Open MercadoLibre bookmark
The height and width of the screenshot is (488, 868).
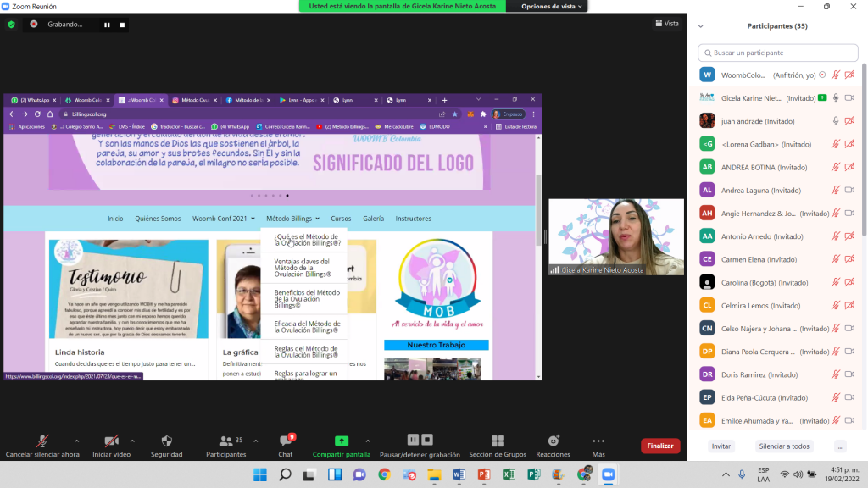[x=395, y=127]
